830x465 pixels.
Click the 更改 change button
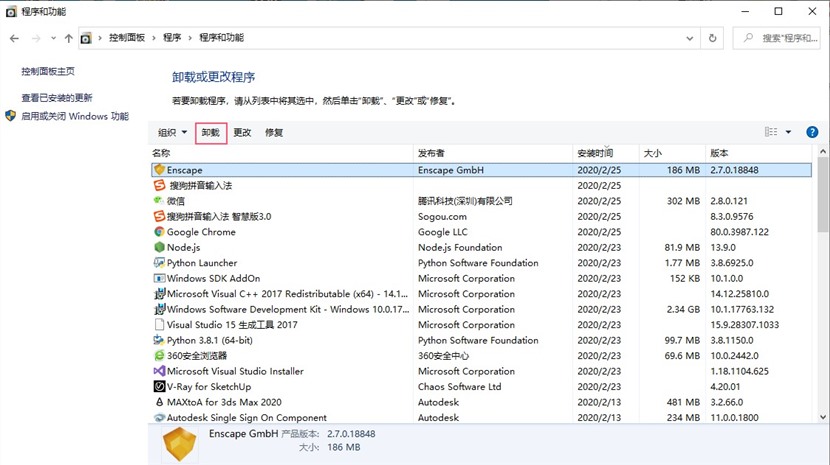242,132
